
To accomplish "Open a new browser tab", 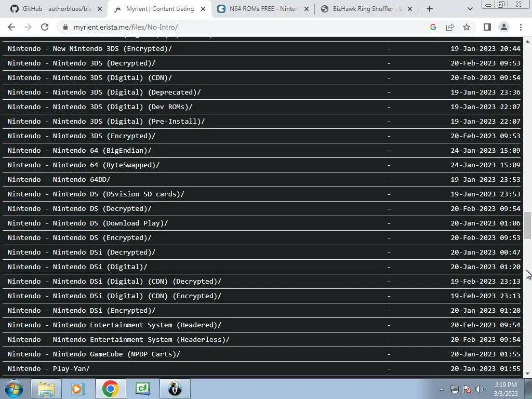I will click(x=430, y=9).
